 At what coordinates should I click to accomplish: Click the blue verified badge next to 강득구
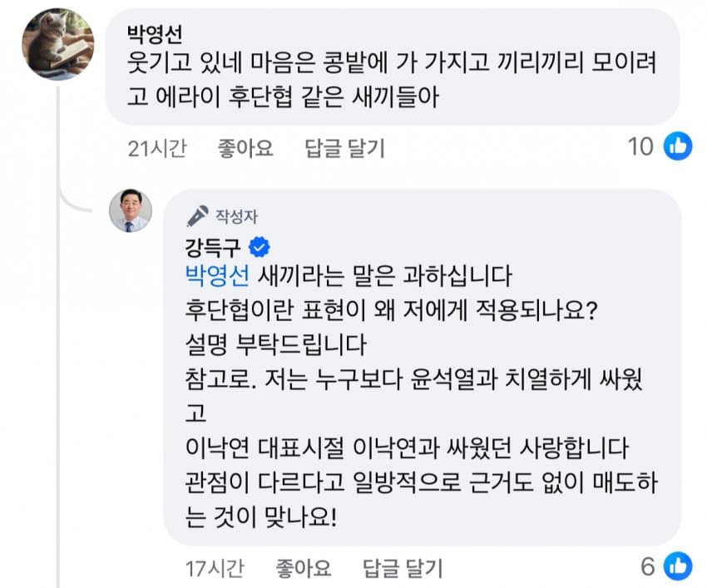[x=260, y=245]
